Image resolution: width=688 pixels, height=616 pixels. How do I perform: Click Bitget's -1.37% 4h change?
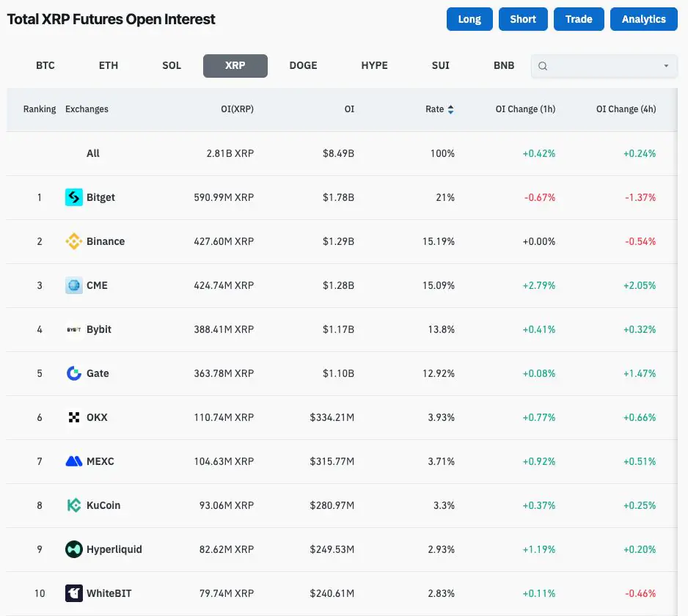[x=640, y=197]
